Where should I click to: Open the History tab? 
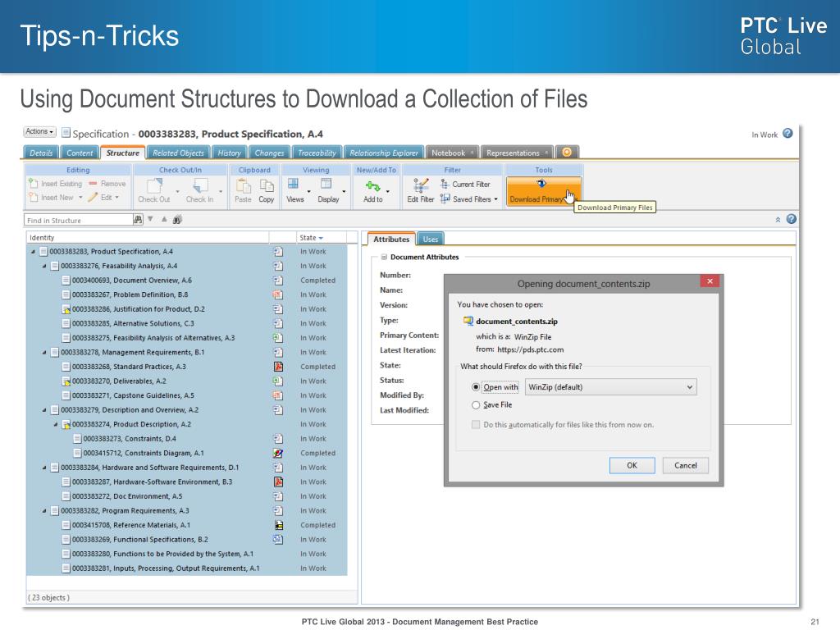[230, 153]
